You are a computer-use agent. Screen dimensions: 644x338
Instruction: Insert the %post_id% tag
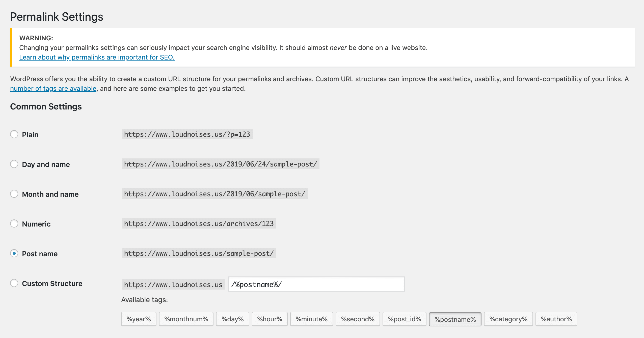(405, 319)
